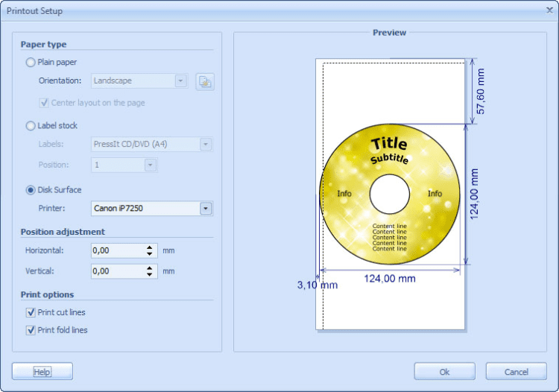Increase the Horizontal adjustment with up arrow
Viewport: 559px width, 392px height.
point(150,247)
